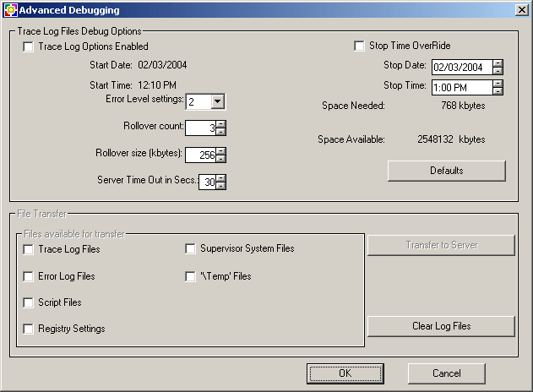533x392 pixels.
Task: Click the Start Date value 02/03/2004
Action: coord(162,65)
